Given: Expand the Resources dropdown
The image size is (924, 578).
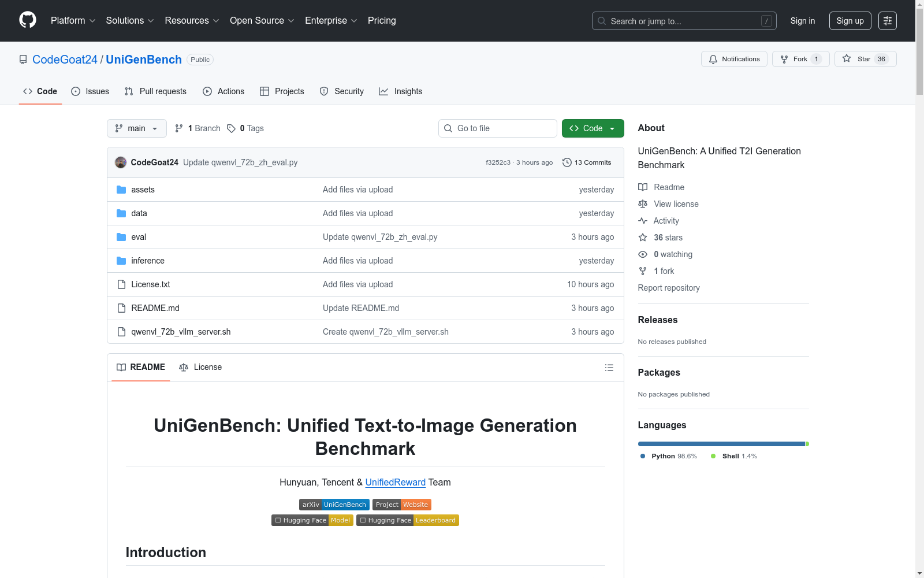Looking at the screenshot, I should 192,21.
